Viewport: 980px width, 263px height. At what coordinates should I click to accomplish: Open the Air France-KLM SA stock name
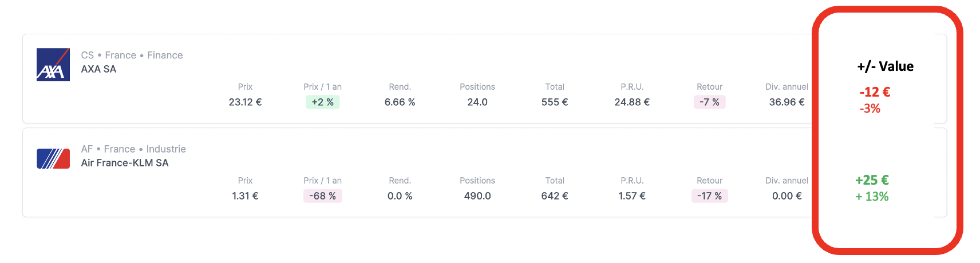[x=125, y=163]
